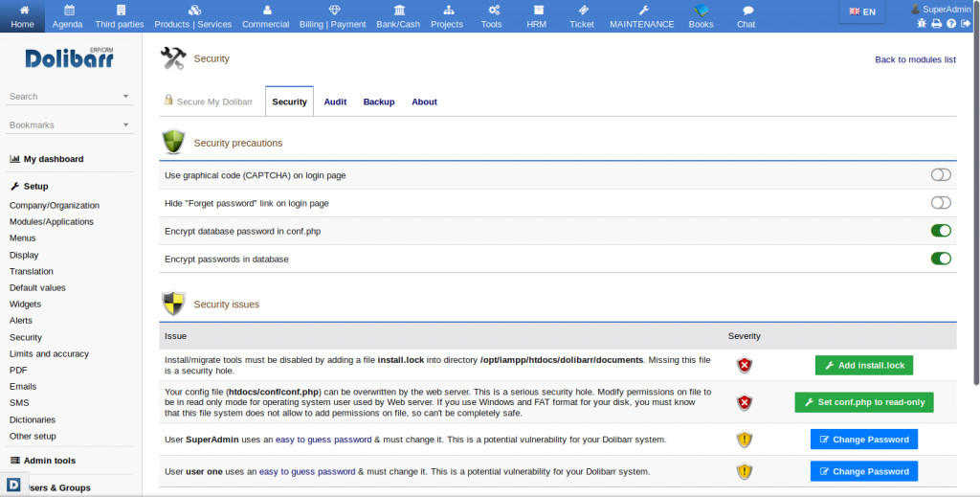Screen dimensions: 980x497
Task: Switch to the Backup tab
Action: click(378, 102)
